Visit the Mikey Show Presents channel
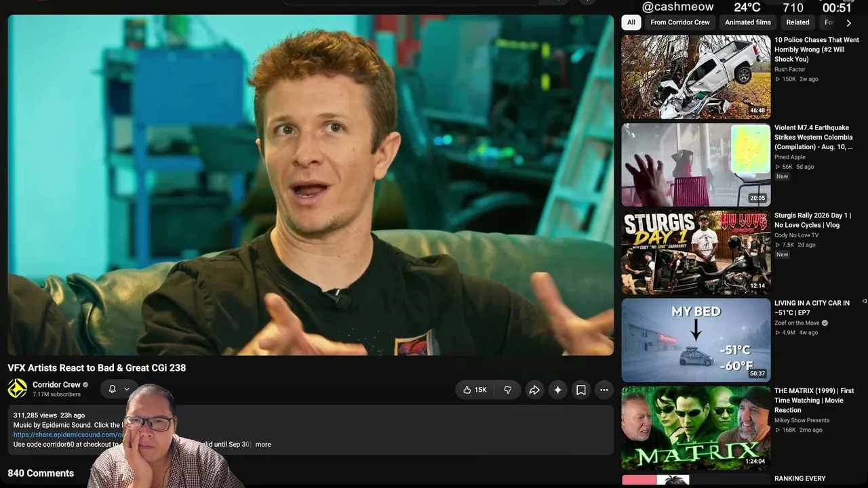This screenshot has height=488, width=868. pos(802,420)
